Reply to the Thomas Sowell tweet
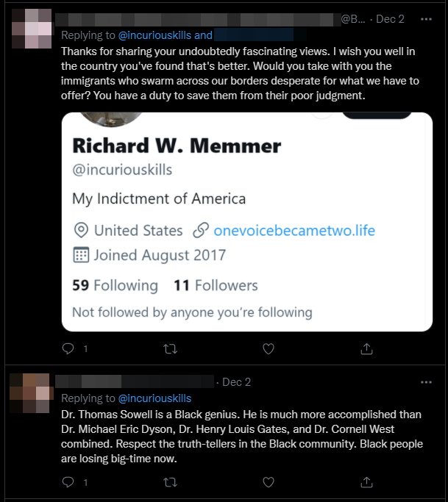 [x=68, y=482]
